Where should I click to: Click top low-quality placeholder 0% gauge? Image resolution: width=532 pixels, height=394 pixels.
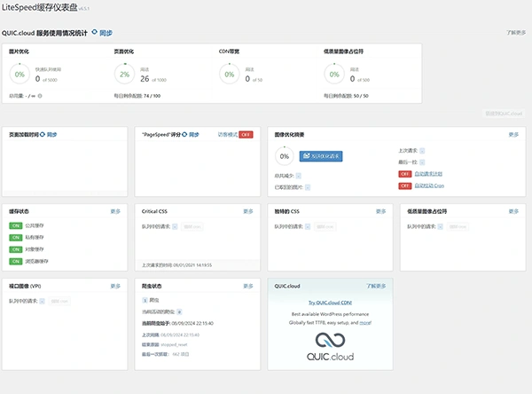[x=334, y=74]
